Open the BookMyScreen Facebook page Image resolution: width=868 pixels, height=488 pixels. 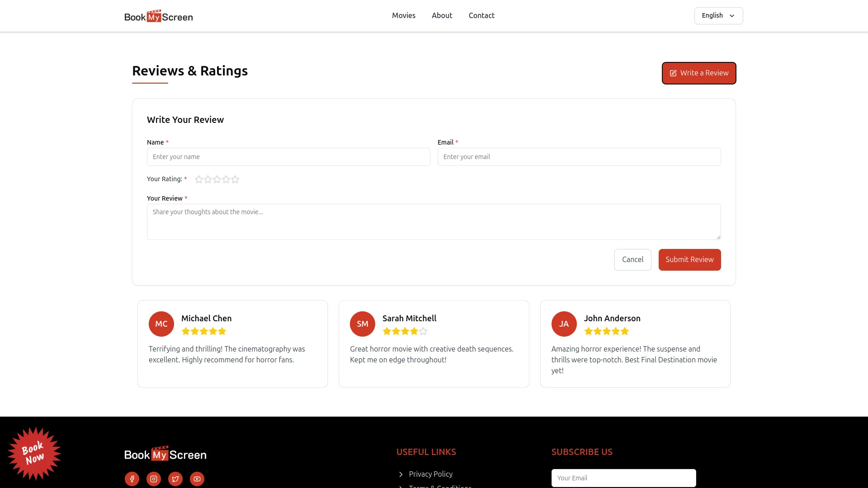click(132, 479)
